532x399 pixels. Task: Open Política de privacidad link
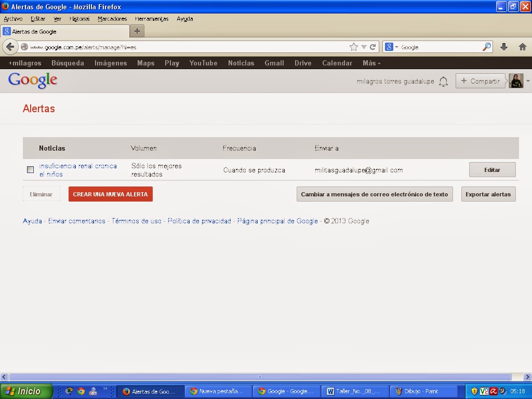199,221
